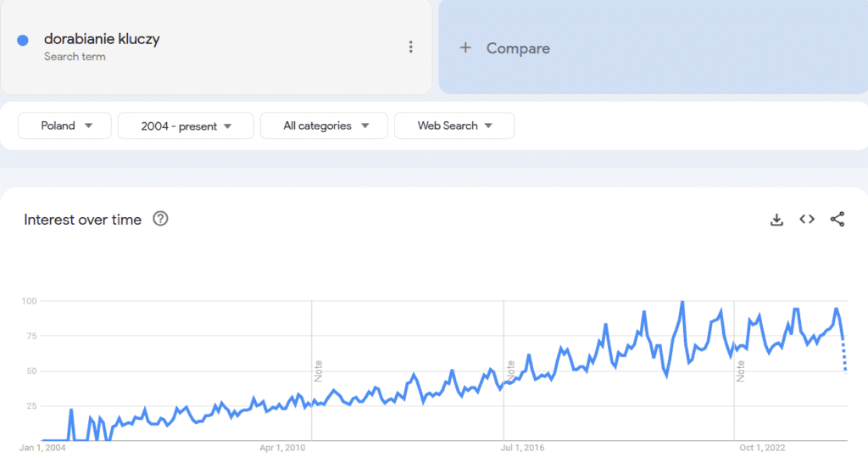Download the interest over time data
This screenshot has height=463, width=868.
click(x=776, y=220)
